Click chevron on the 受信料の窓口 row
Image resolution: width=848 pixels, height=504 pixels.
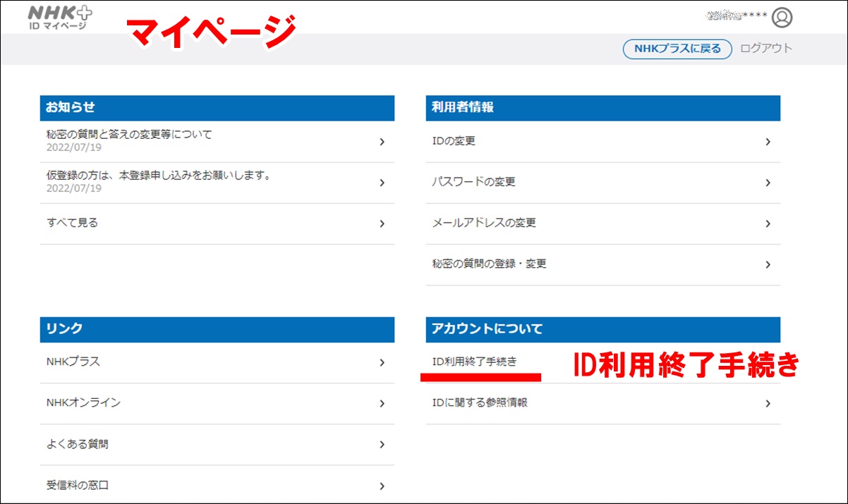click(382, 485)
